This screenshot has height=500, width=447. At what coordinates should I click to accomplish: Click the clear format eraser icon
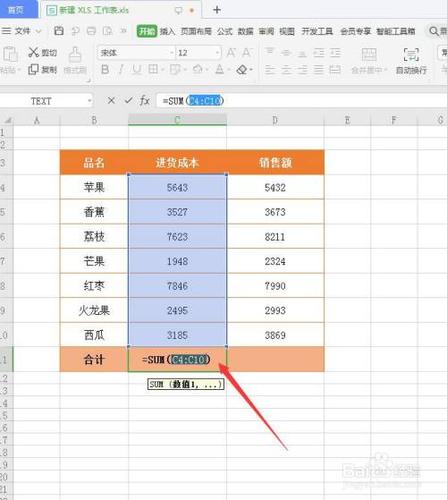pyautogui.click(x=242, y=70)
